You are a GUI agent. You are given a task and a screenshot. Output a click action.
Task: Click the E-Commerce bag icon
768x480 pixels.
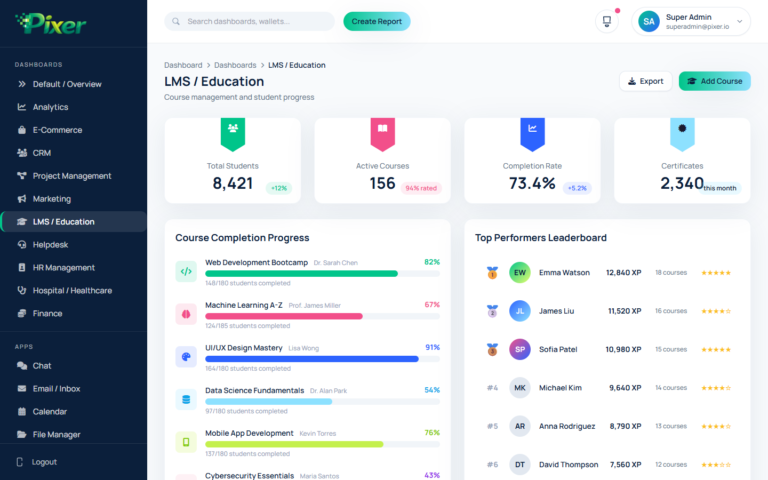click(22, 130)
